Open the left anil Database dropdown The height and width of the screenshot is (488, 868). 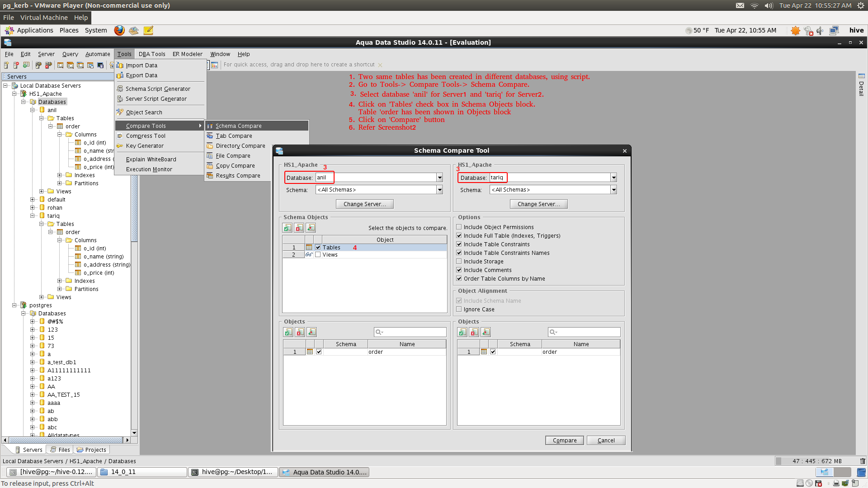pyautogui.click(x=439, y=178)
